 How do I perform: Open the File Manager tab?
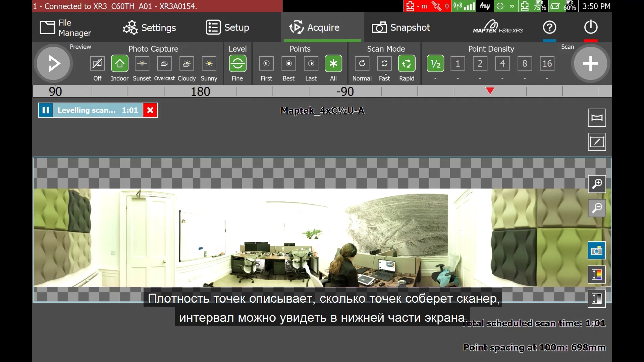click(x=66, y=28)
